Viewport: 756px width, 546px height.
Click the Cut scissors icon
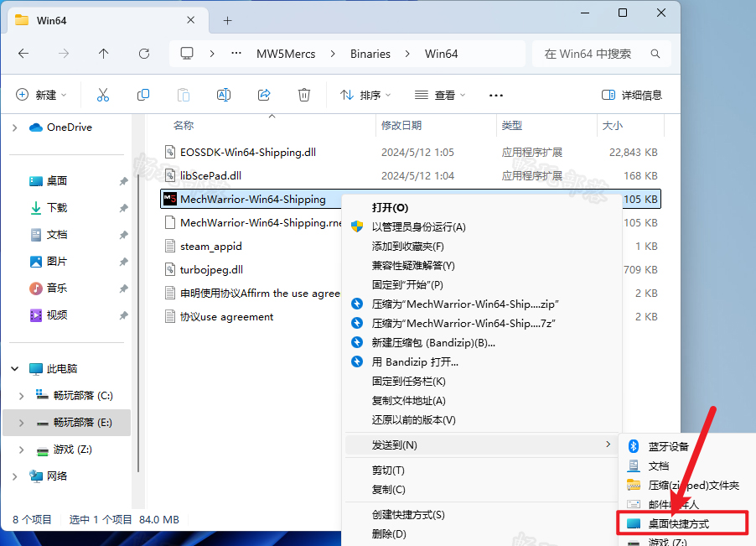pos(103,95)
